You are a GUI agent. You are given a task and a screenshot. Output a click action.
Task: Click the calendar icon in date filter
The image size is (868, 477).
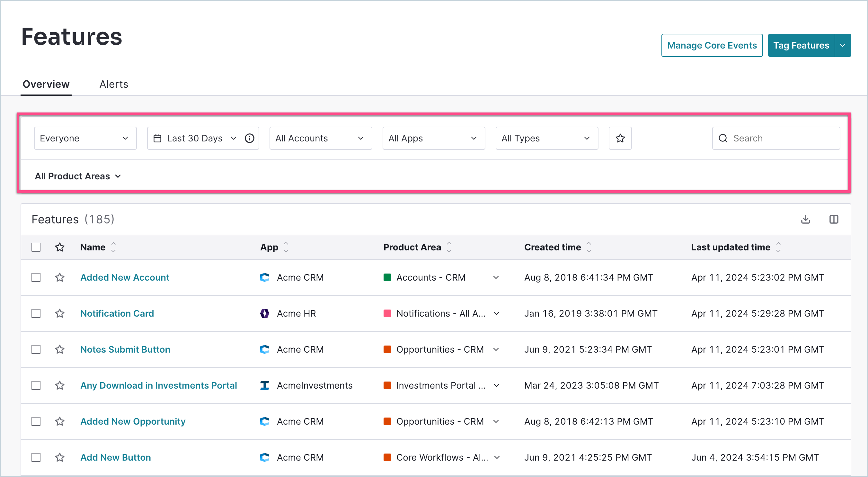click(x=157, y=138)
